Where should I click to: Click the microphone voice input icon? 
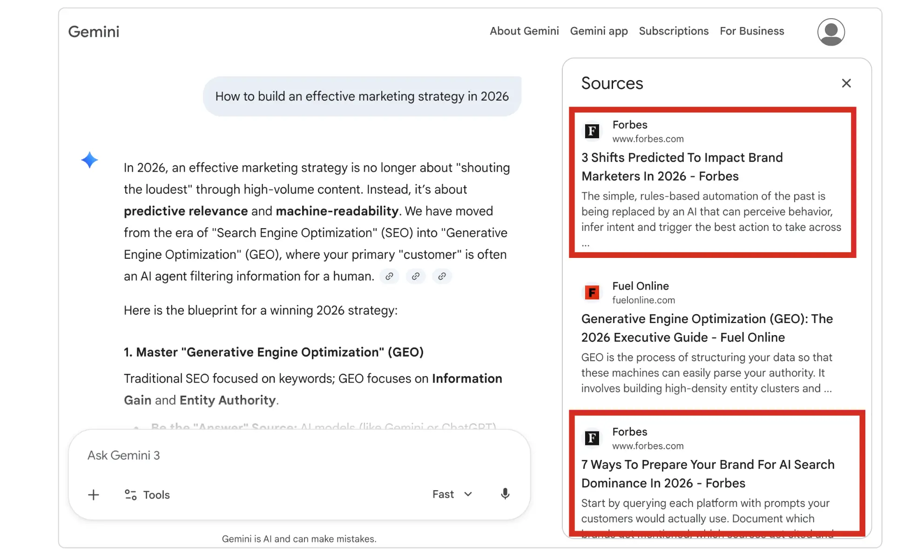[x=505, y=494]
